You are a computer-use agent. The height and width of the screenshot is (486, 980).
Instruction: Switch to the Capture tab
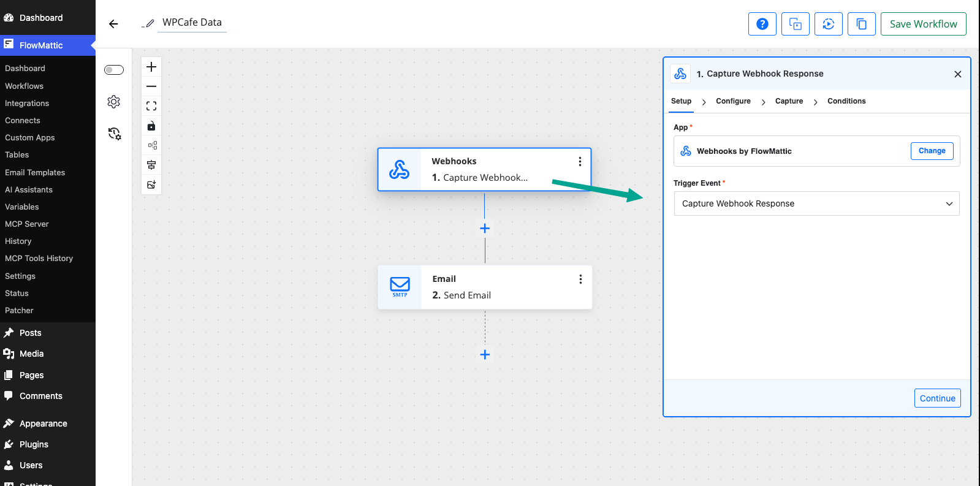click(789, 101)
